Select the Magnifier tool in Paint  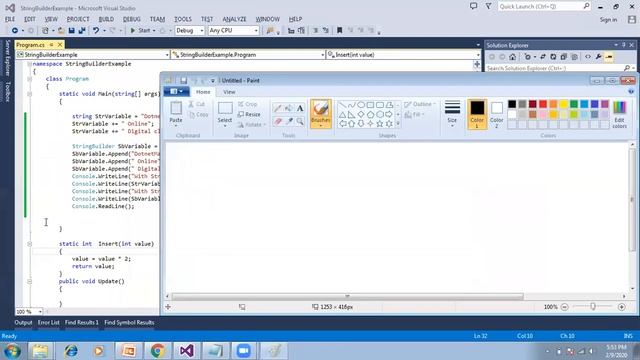pyautogui.click(x=300, y=121)
